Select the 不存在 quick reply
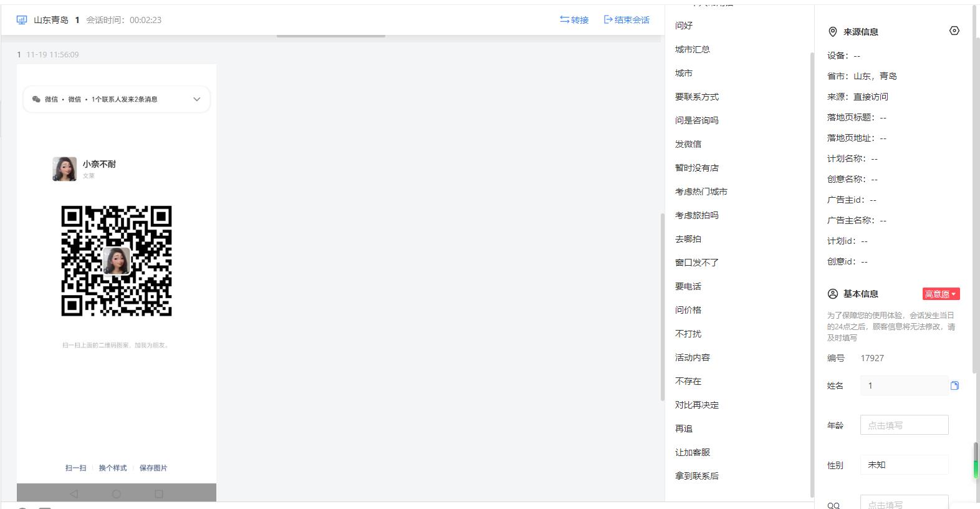The image size is (980, 509). (x=688, y=381)
